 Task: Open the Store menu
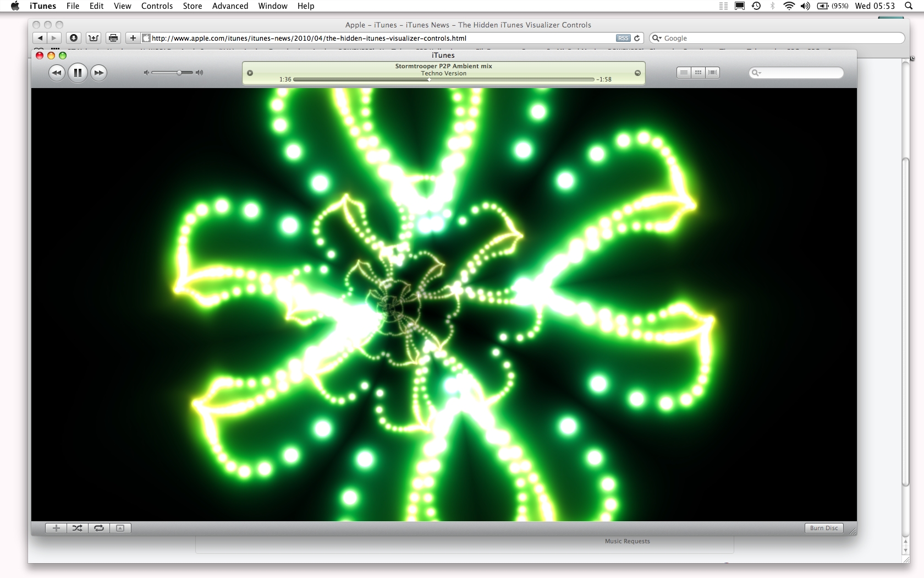(193, 6)
